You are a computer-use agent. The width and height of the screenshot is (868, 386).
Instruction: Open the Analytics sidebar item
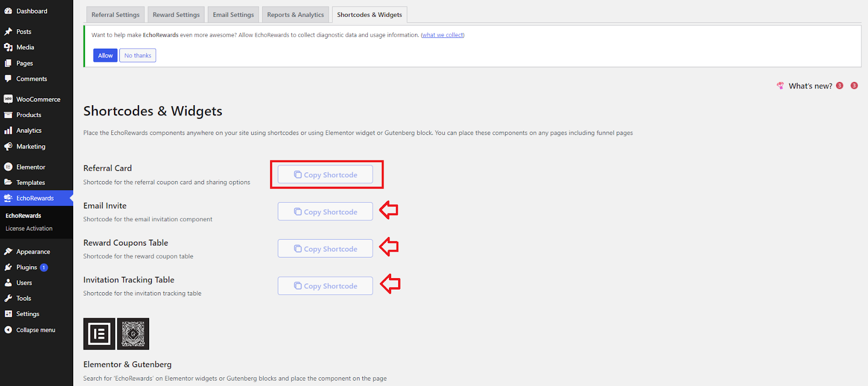pos(29,131)
